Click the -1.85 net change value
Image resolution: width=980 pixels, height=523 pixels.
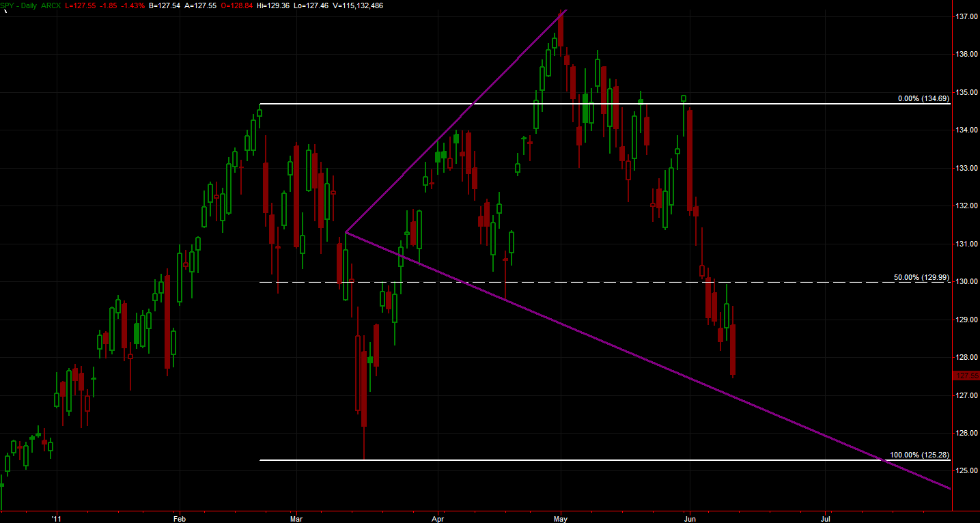click(109, 5)
